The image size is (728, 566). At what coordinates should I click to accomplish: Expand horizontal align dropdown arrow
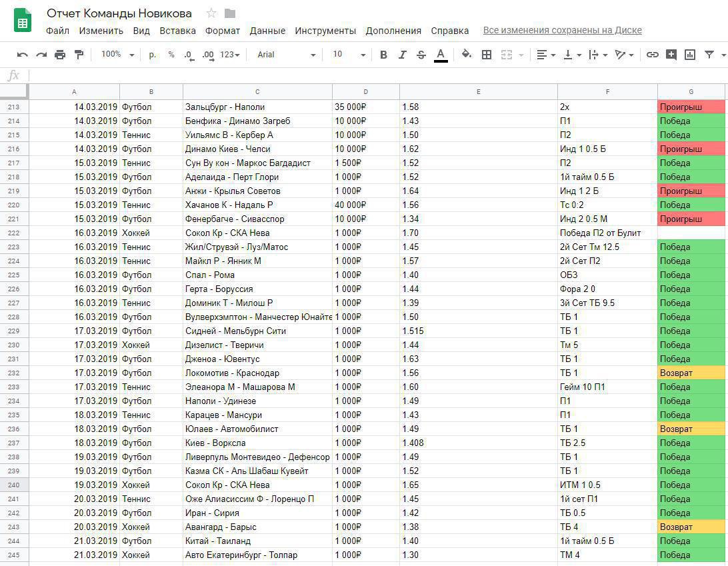coord(553,55)
